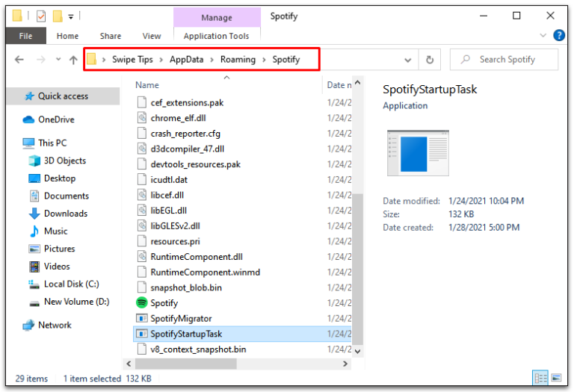Open the Customize Quick Access Toolbar dropdown
The width and height of the screenshot is (574, 392).
71,16
